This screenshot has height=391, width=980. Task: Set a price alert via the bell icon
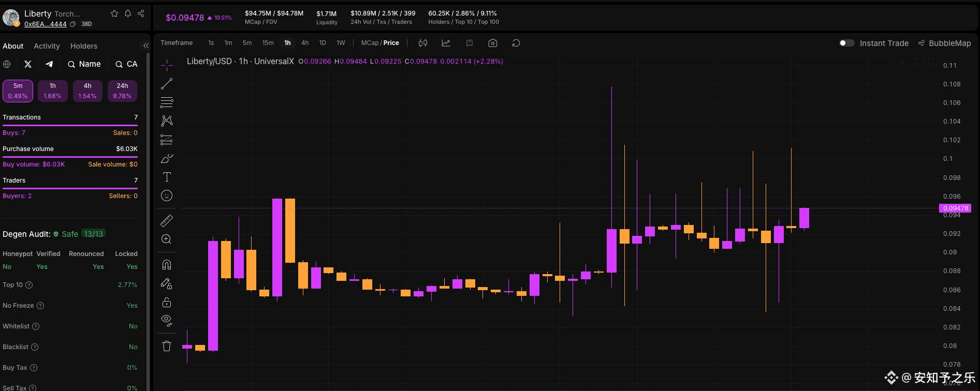[128, 13]
